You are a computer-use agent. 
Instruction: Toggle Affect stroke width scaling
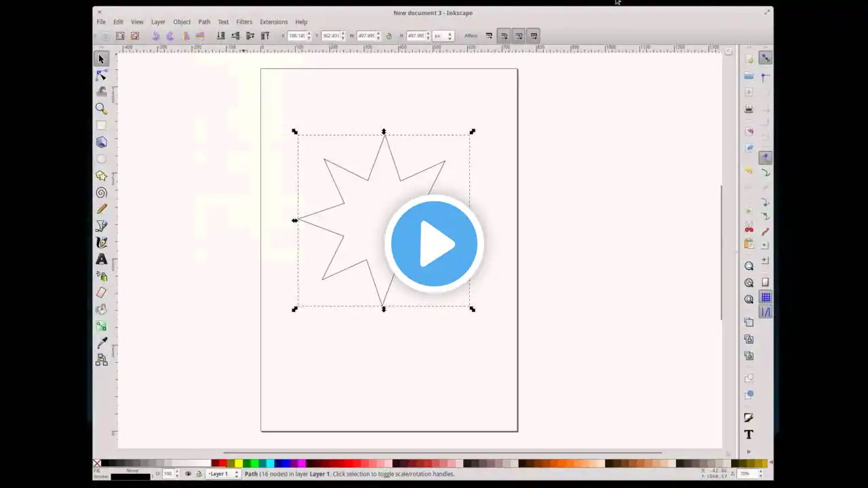pos(489,36)
